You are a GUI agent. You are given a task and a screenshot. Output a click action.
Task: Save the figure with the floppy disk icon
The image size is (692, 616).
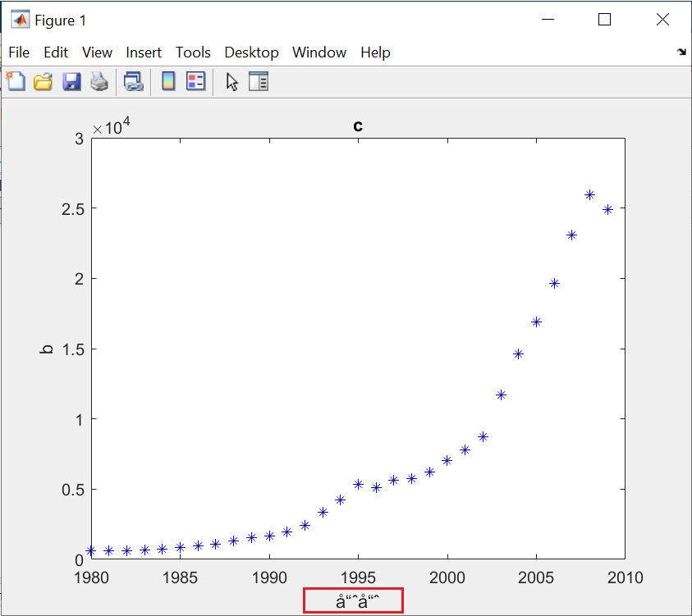71,81
